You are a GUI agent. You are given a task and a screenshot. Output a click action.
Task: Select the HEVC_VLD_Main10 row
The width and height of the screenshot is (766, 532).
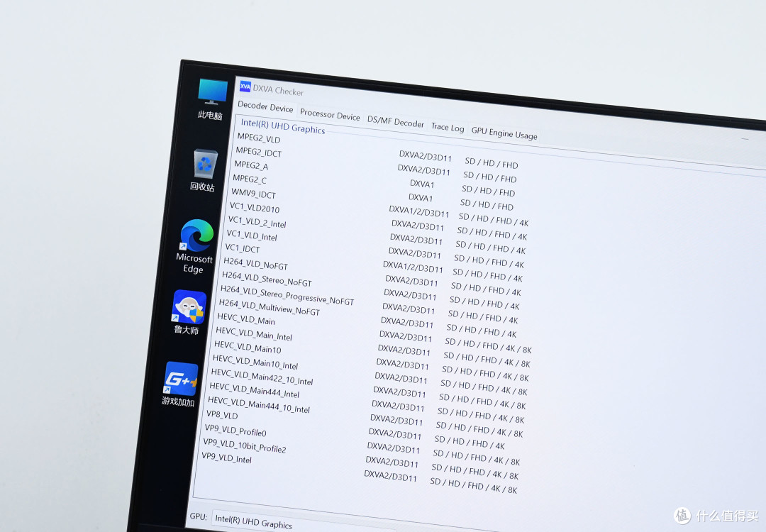tap(372, 361)
